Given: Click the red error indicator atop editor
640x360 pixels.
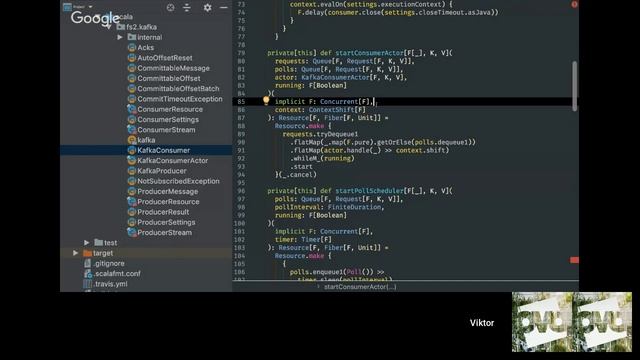Looking at the screenshot, I should coord(574,4).
